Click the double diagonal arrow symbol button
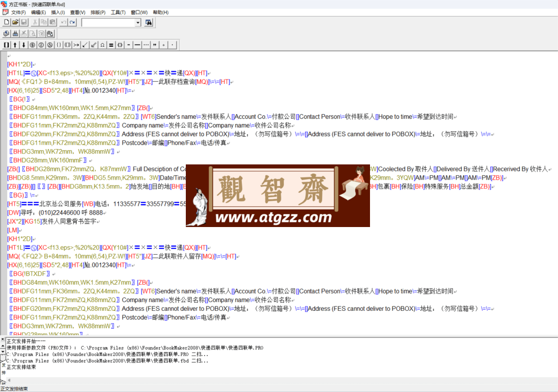 pyautogui.click(x=94, y=45)
